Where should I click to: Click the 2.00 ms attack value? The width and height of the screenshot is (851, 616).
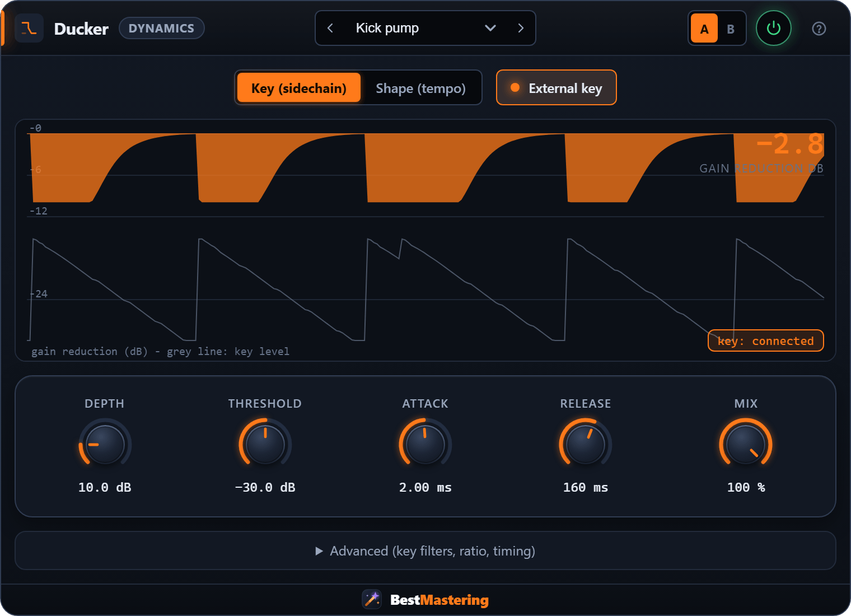coord(425,487)
